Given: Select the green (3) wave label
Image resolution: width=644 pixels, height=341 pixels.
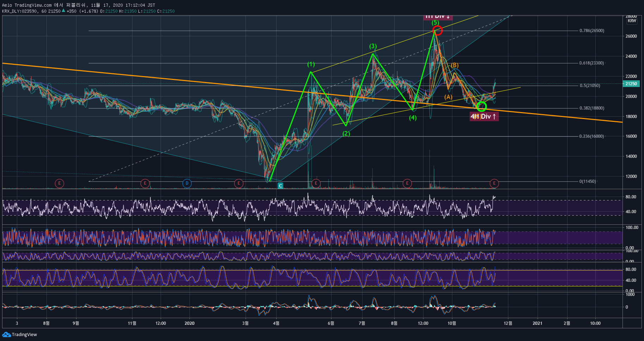Looking at the screenshot, I should [373, 46].
